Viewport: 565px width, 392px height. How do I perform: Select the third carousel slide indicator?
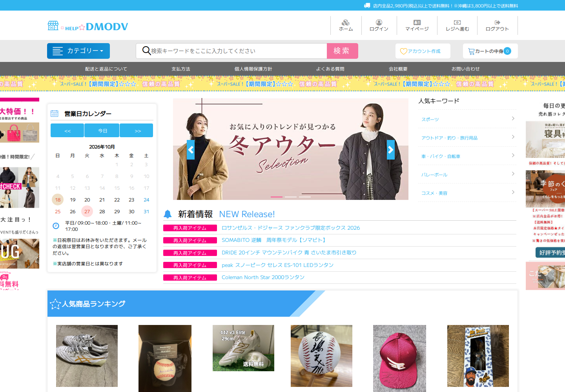coord(305,197)
